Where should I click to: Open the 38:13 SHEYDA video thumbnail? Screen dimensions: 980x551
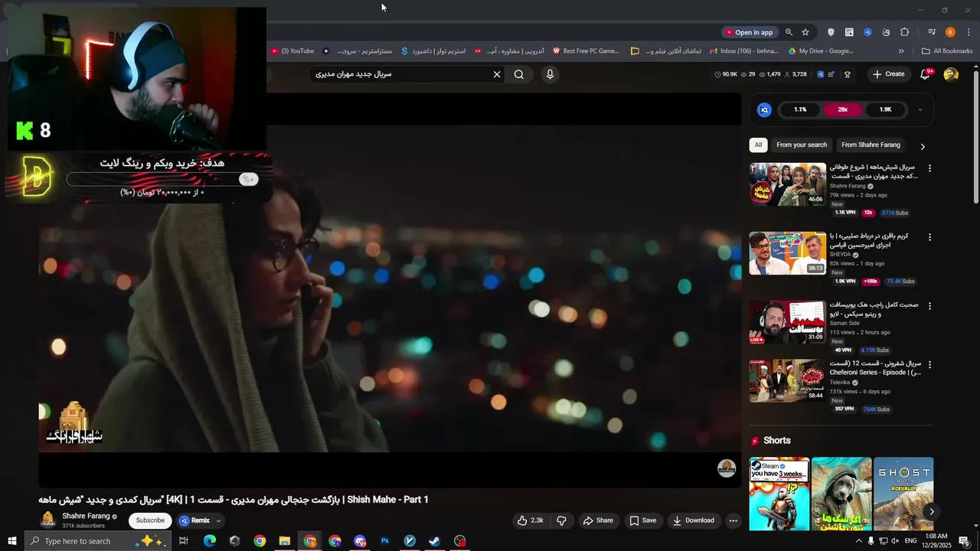[788, 253]
